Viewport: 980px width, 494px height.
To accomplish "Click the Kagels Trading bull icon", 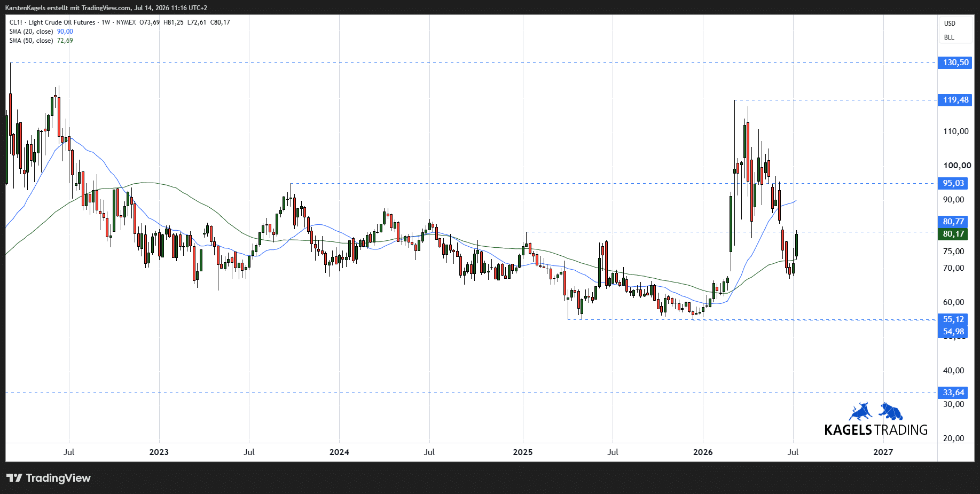I will coord(860,411).
